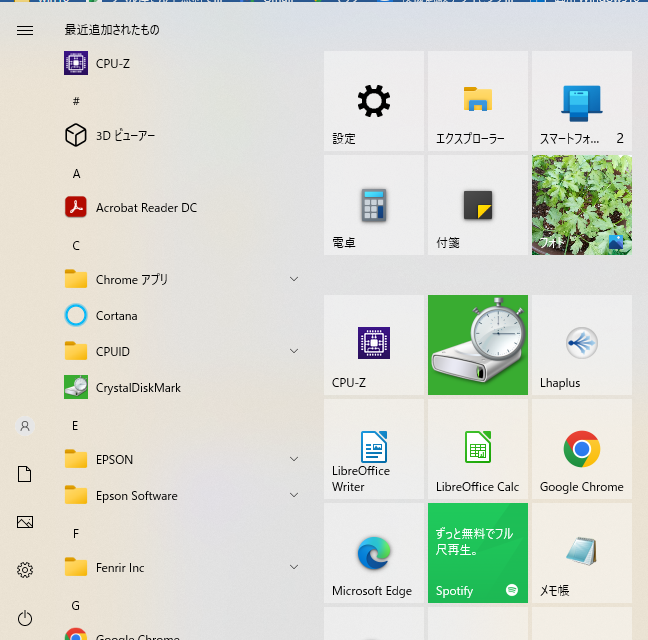
Task: Open the メモ帳 notepad tile
Action: (582, 553)
